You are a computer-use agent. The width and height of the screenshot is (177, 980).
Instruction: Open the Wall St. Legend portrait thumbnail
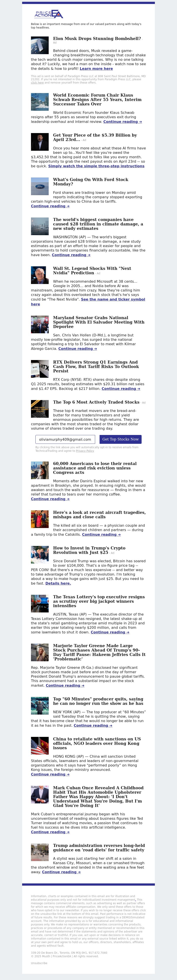[40, 275]
